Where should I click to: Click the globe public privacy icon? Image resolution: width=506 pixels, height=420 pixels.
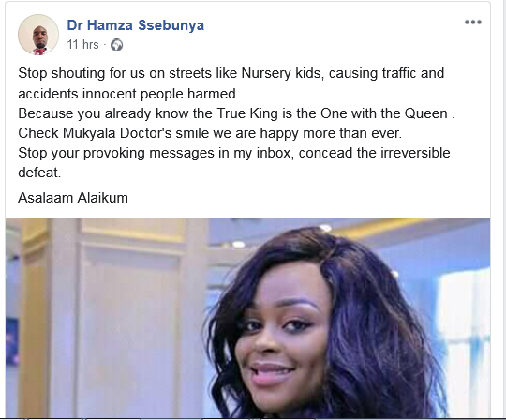pos(116,45)
